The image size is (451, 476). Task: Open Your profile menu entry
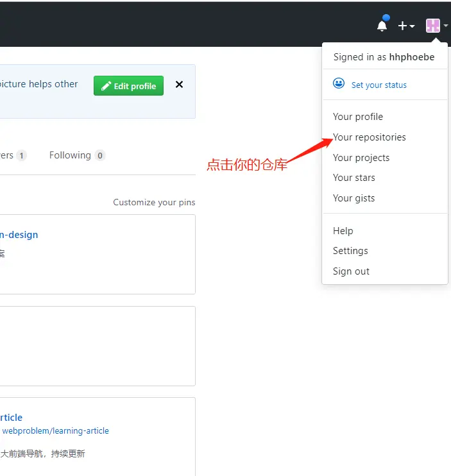[x=358, y=117]
